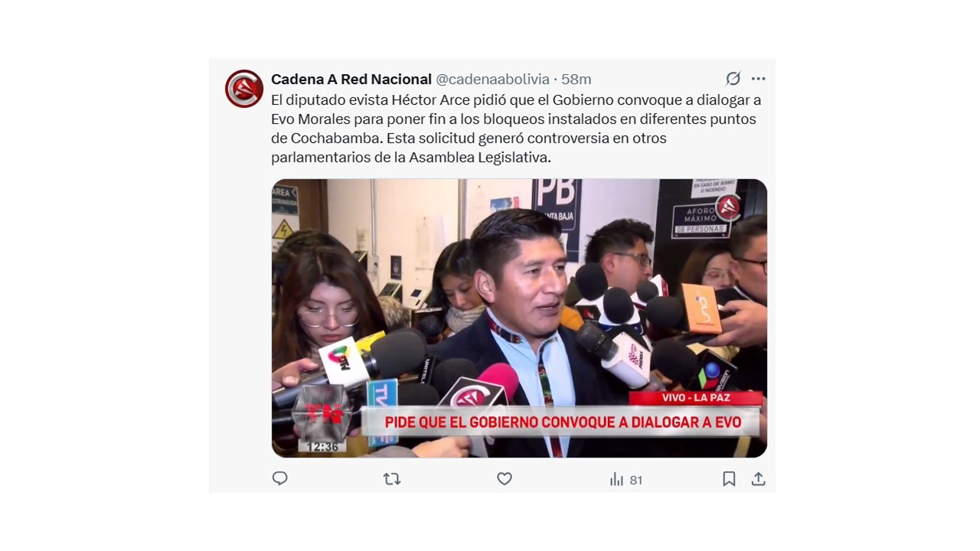Click the @cadenaabolivia handle

coord(492,80)
